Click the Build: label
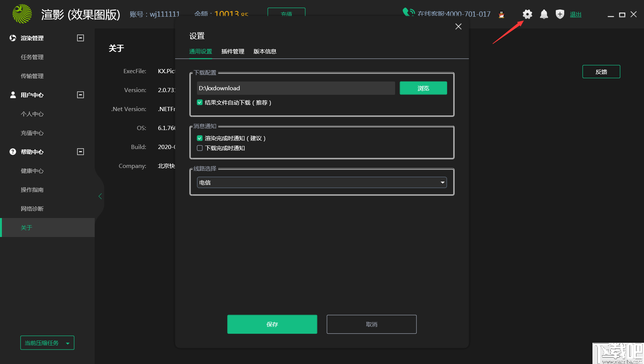 [139, 147]
